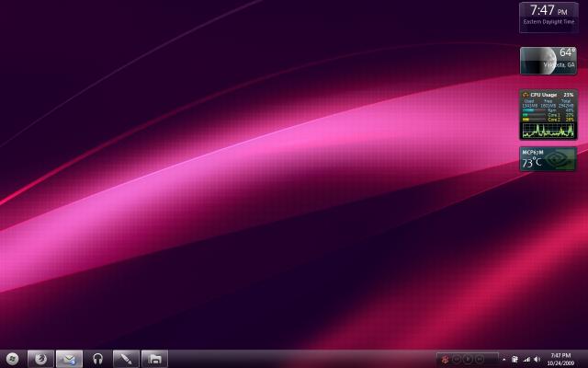Open the mail envelope taskbar app
This screenshot has width=588, height=368.
[x=70, y=359]
